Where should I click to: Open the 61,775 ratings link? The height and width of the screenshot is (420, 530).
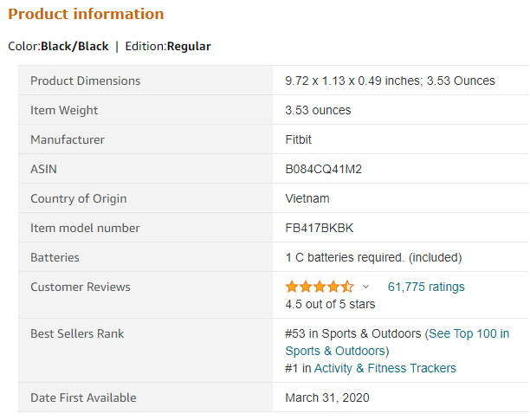426,287
